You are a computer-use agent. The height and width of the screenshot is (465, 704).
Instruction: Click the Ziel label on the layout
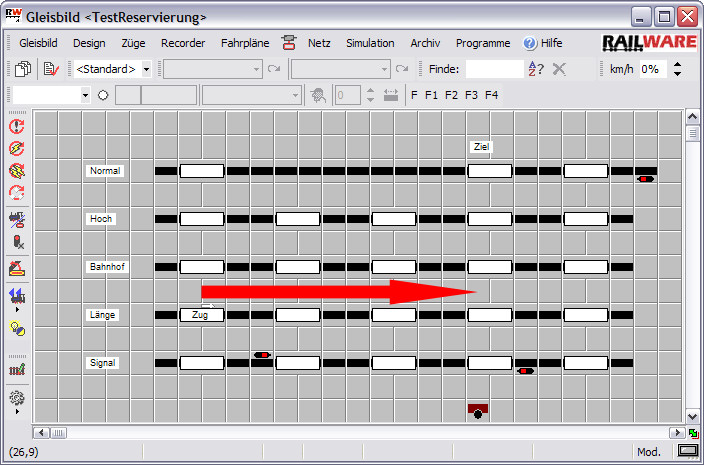[x=481, y=146]
